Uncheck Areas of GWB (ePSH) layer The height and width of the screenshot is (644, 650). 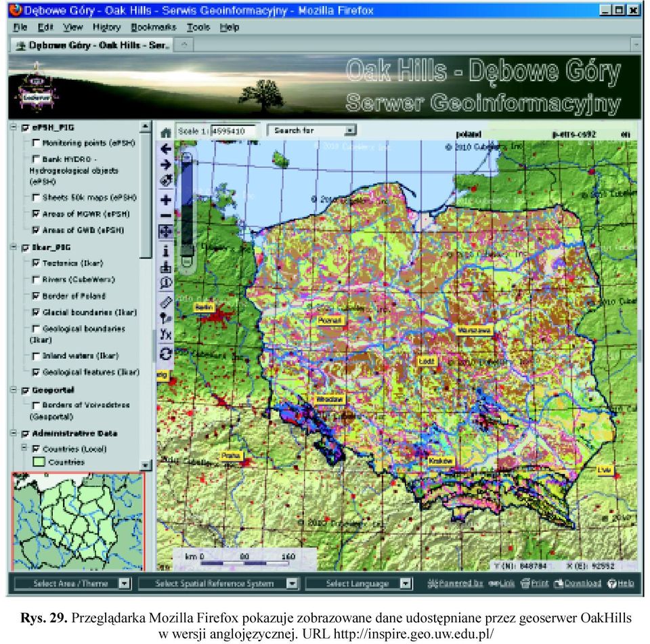coord(36,230)
